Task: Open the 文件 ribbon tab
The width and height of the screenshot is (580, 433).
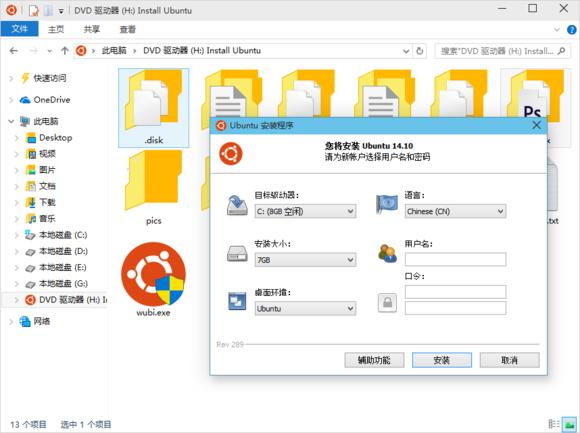Action: point(19,29)
